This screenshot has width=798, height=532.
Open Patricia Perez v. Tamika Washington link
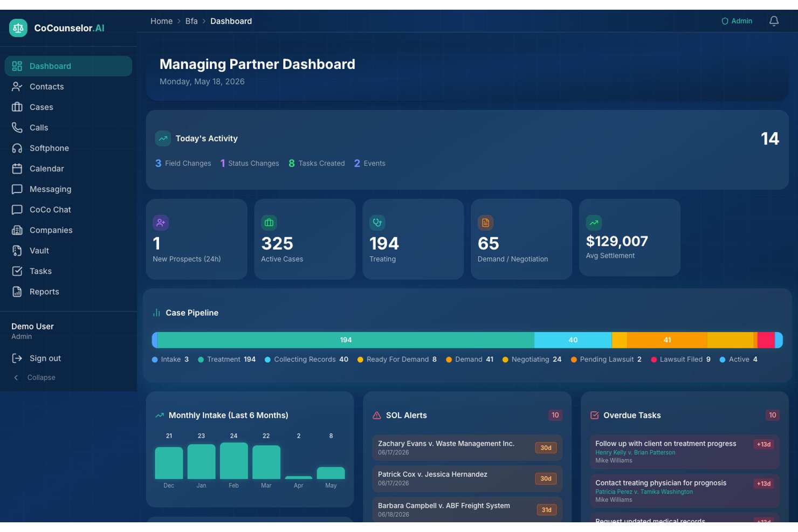click(x=644, y=492)
